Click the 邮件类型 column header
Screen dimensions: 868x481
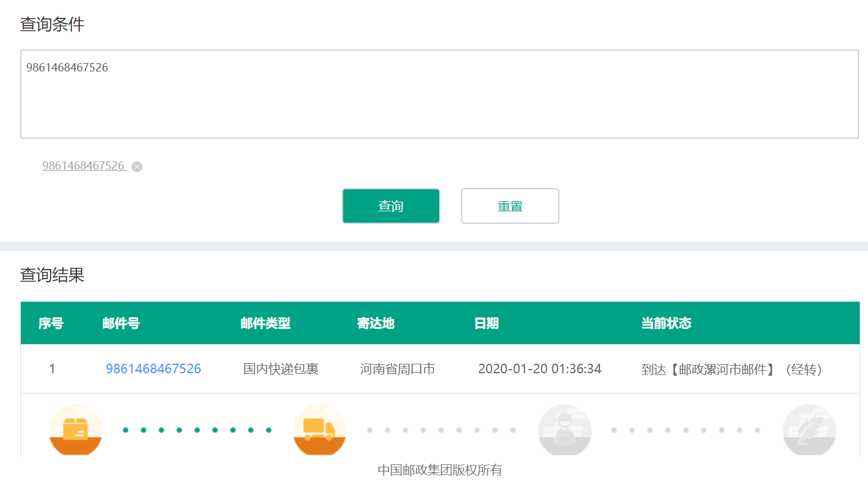point(265,323)
